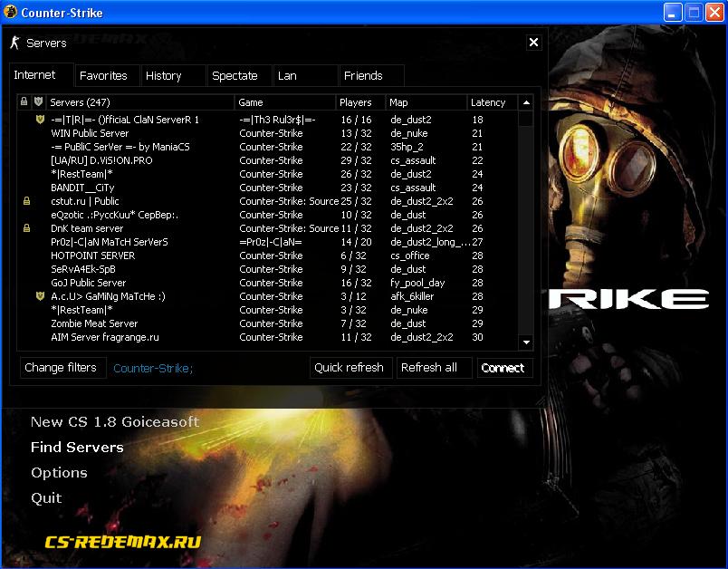
Task: Sort by the Game column header
Action: click(x=285, y=102)
